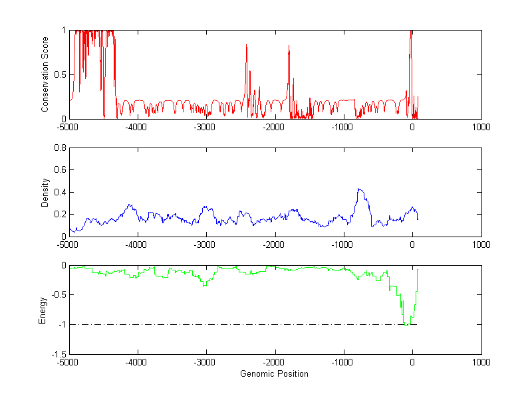This screenshot has height=398, width=532.
Task: Click the -0.5 tick label on energy plot
Action: point(57,295)
